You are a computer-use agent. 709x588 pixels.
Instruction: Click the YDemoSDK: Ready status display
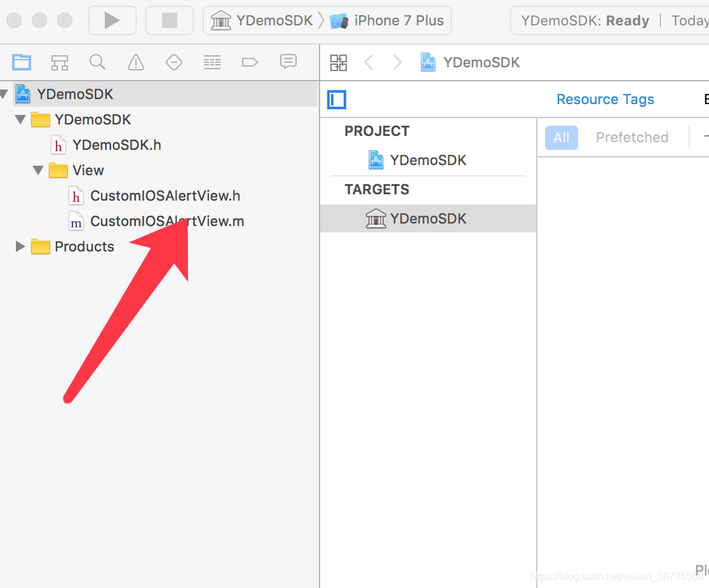point(585,20)
